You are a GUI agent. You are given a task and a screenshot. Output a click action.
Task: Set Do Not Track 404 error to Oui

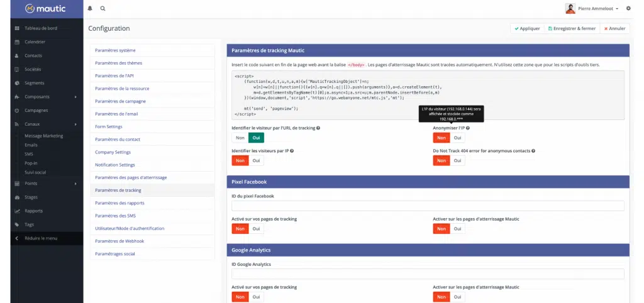pos(458,160)
